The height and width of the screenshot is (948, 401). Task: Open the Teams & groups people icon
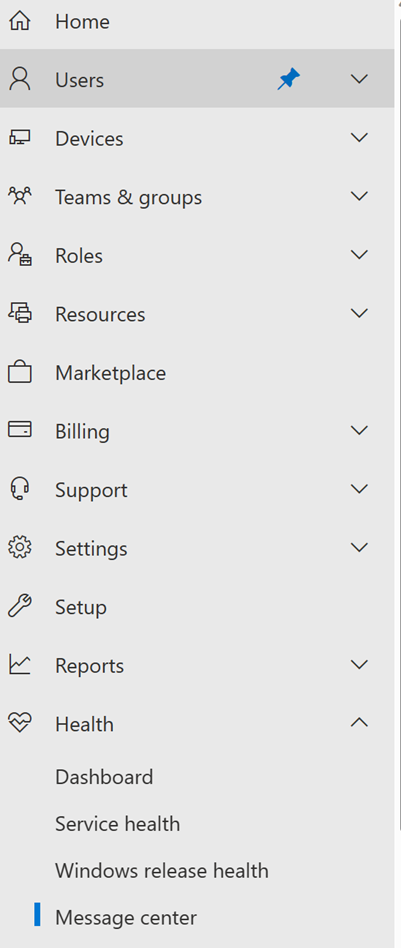tap(19, 196)
